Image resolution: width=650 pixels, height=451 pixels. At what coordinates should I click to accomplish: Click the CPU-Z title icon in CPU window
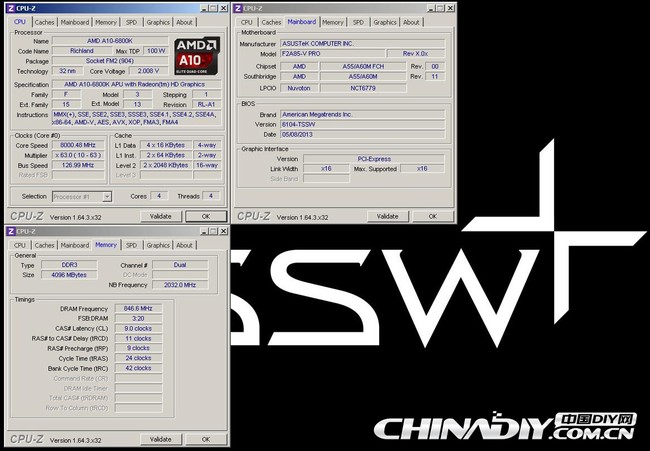coord(11,8)
